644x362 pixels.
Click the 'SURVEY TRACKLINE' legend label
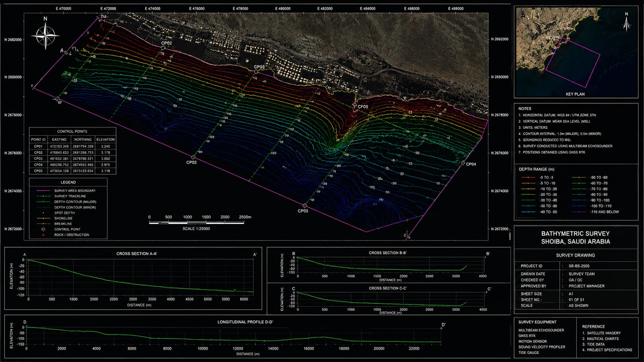(x=70, y=196)
